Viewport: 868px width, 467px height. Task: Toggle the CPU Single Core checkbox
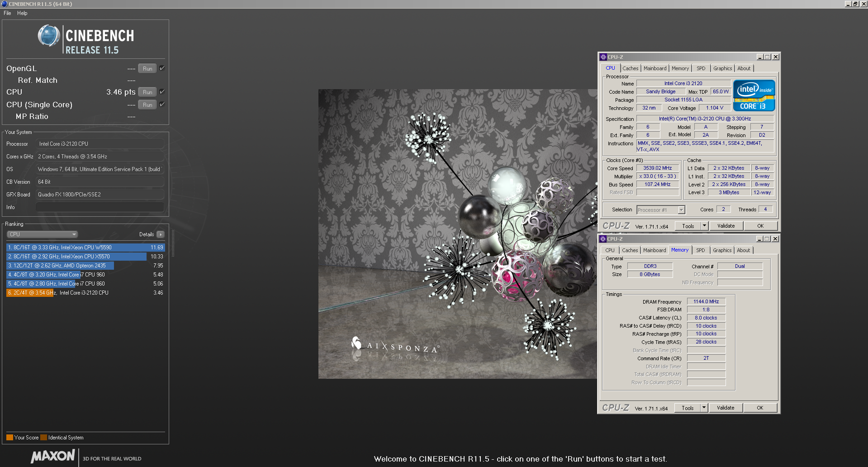pos(162,105)
